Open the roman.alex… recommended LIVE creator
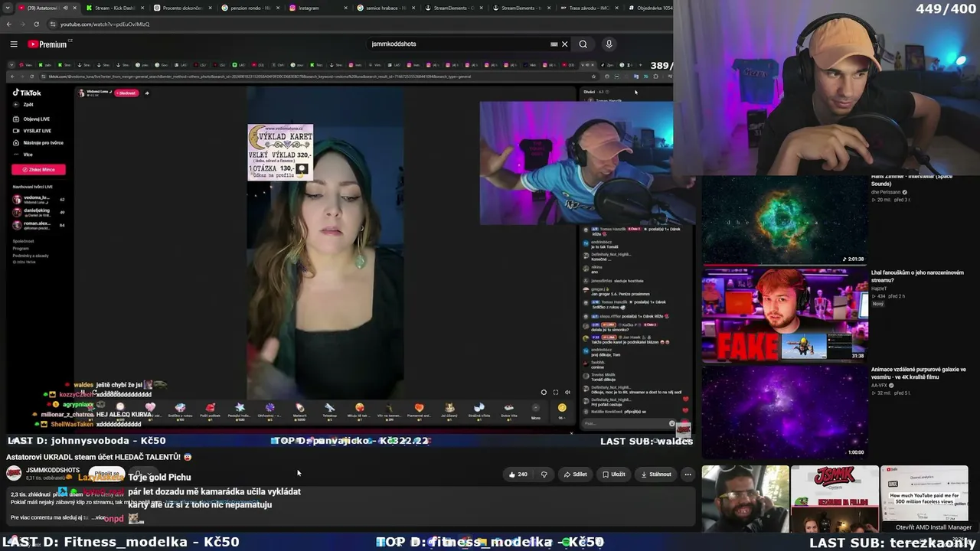Viewport: 980px width, 551px height. (38, 225)
